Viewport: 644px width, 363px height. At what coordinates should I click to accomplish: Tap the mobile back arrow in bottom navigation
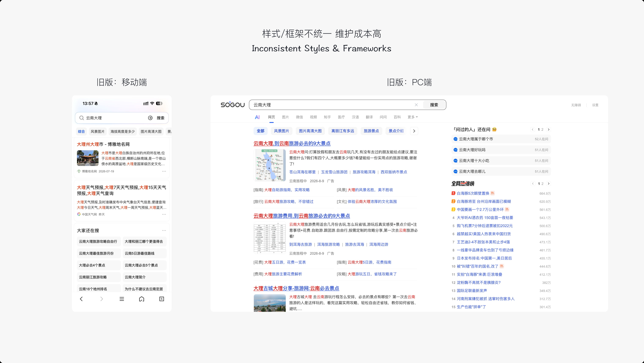pos(81,299)
